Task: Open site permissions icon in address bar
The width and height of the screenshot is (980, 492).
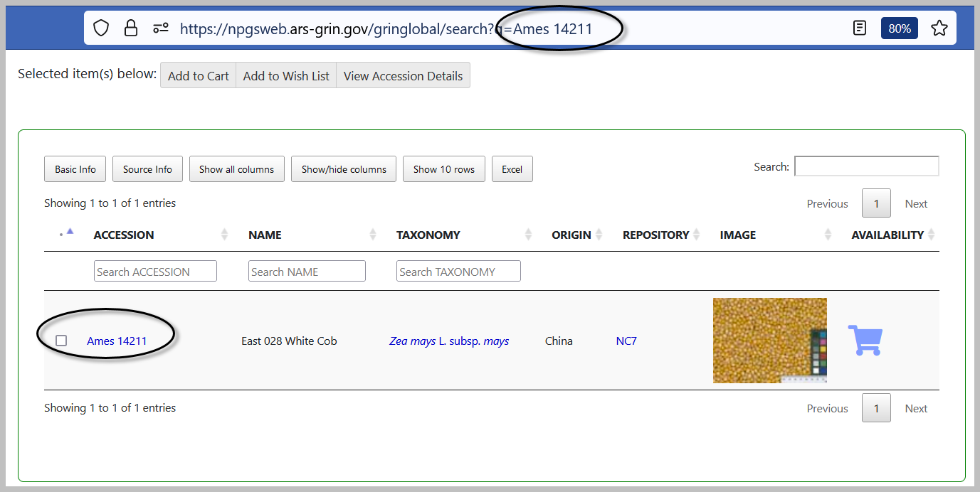Action: pyautogui.click(x=161, y=28)
